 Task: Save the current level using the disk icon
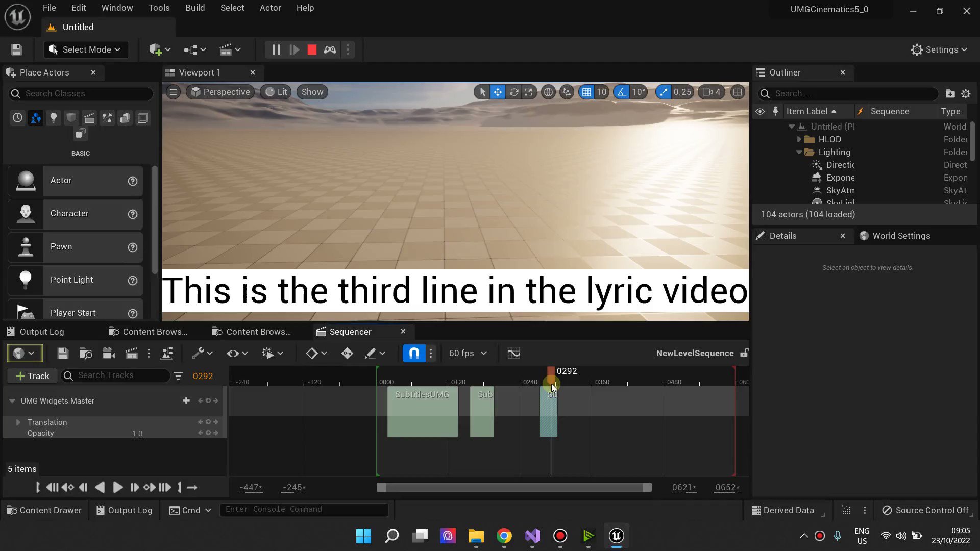coord(16,49)
